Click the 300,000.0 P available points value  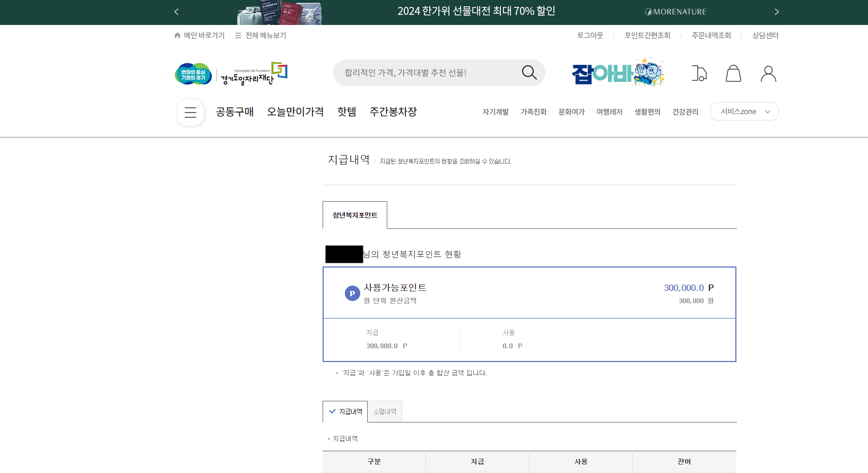coord(689,288)
